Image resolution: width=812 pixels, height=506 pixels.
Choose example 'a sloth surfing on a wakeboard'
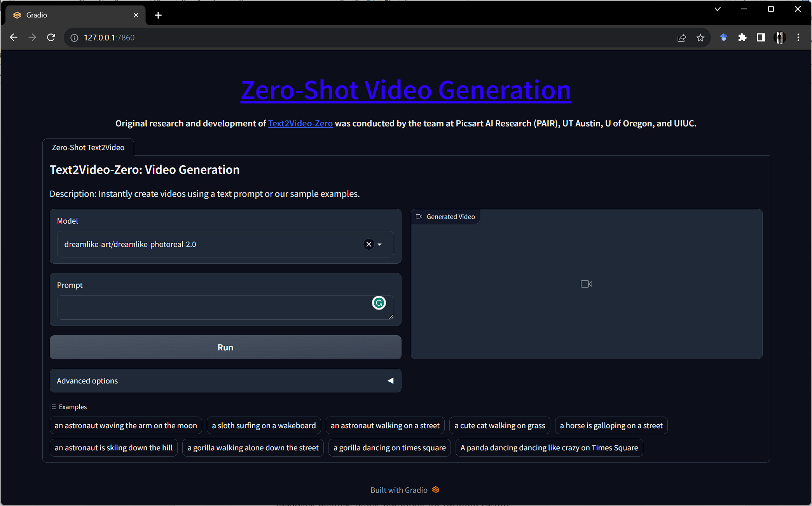coord(264,425)
